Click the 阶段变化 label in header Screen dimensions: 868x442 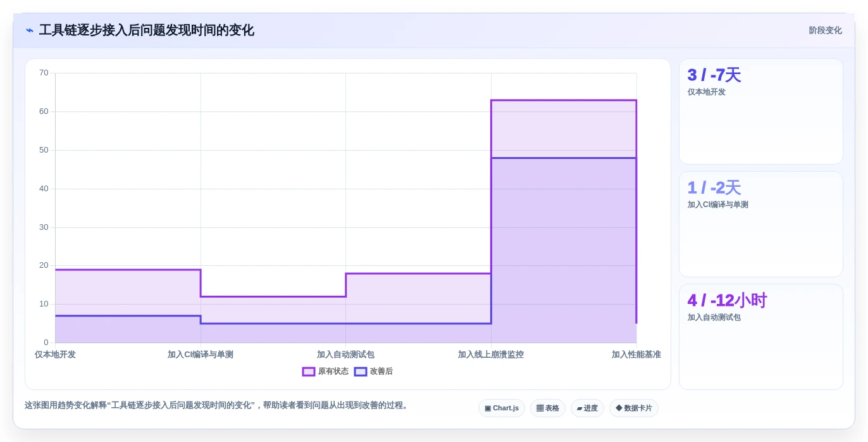825,30
